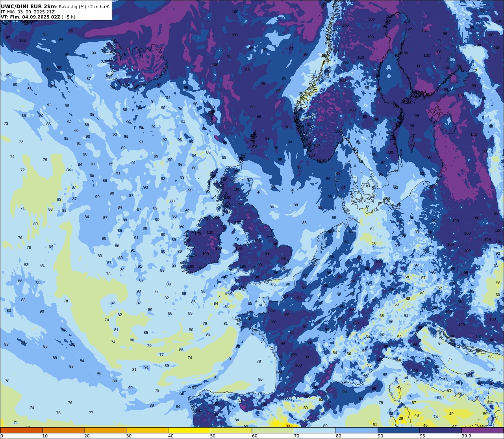This screenshot has width=504, height=439.
Task: Click the humidity value "73" on the map
Action: tap(6, 124)
